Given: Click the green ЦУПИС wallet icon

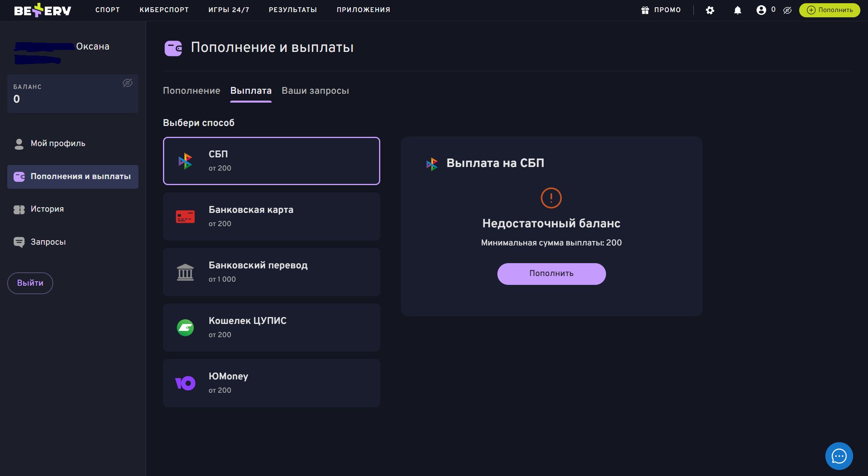Looking at the screenshot, I should [185, 328].
